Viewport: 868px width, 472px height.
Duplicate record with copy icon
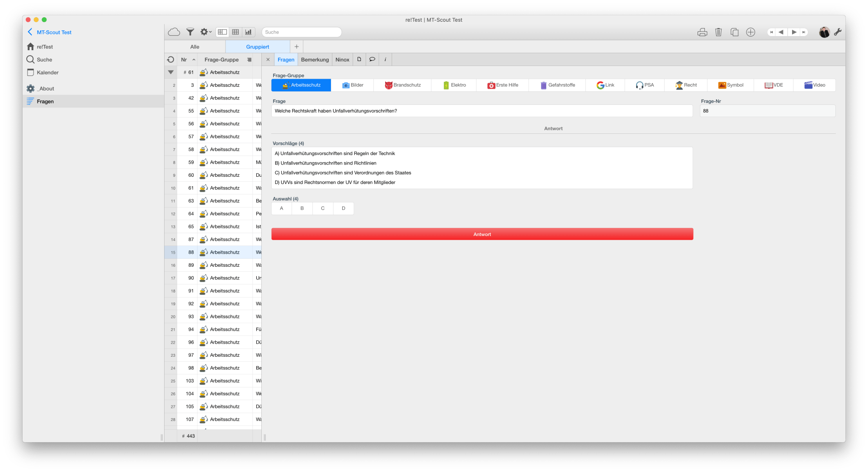(735, 32)
